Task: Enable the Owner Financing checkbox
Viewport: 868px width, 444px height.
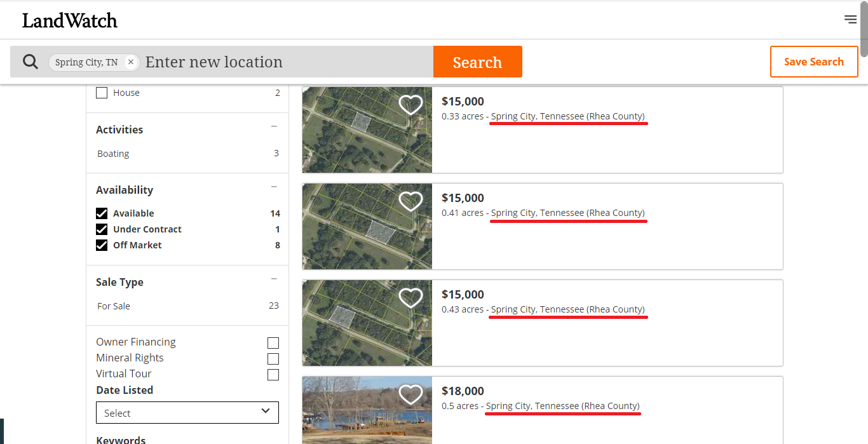Action: (273, 342)
